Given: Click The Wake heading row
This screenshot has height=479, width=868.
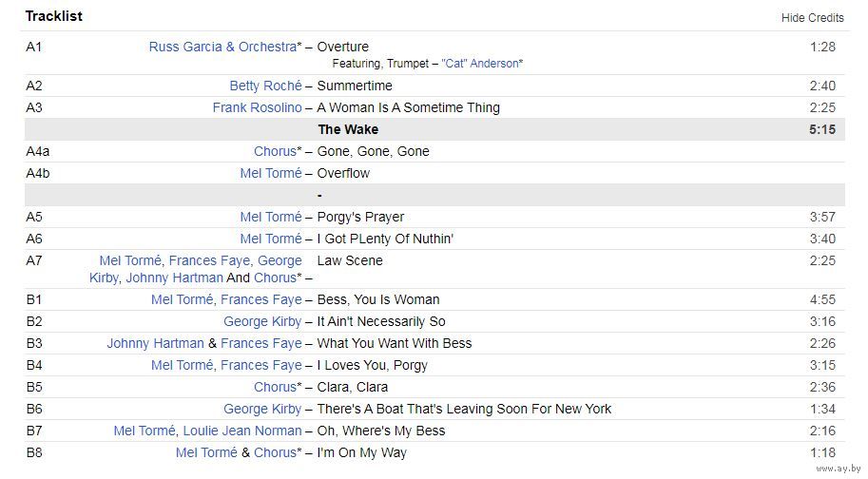Looking at the screenshot, I should 434,129.
